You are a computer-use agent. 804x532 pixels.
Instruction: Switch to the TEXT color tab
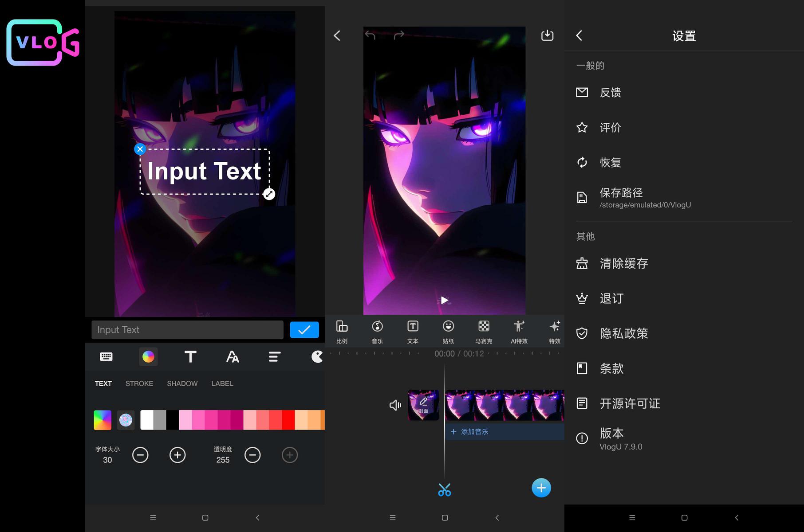coord(103,383)
